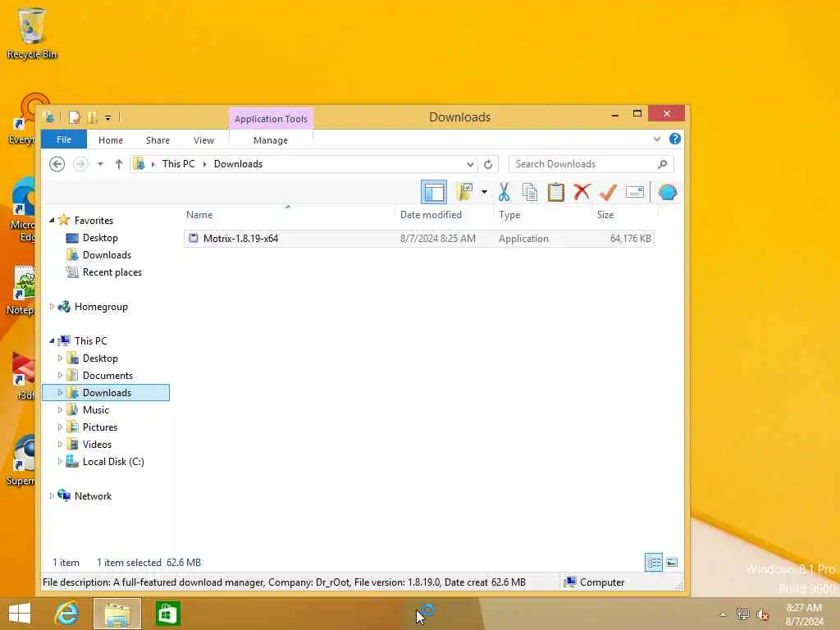Delete with the red X toolbar icon
The height and width of the screenshot is (630, 840).
(x=582, y=192)
